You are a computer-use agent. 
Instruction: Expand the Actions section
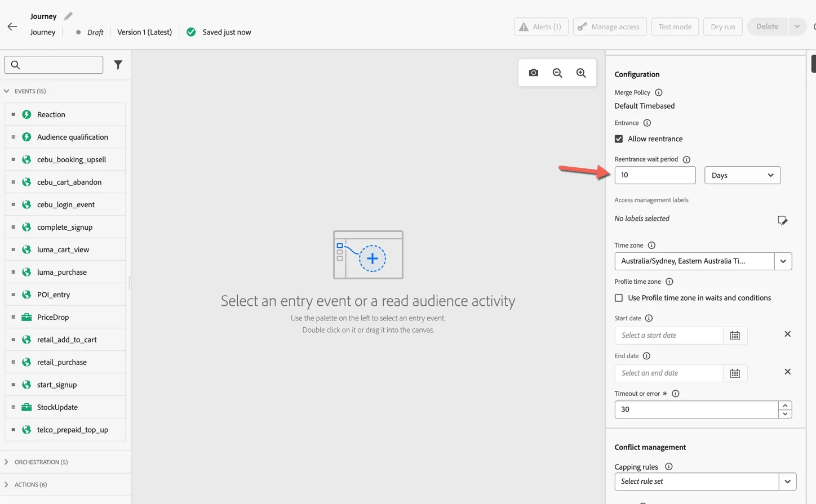7,485
